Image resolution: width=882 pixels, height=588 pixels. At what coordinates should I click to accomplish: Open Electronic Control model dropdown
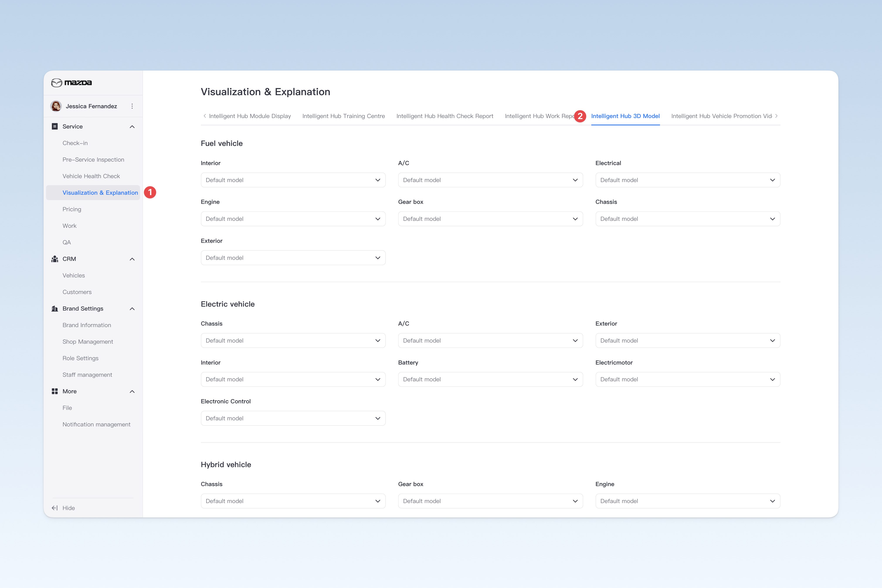(293, 418)
